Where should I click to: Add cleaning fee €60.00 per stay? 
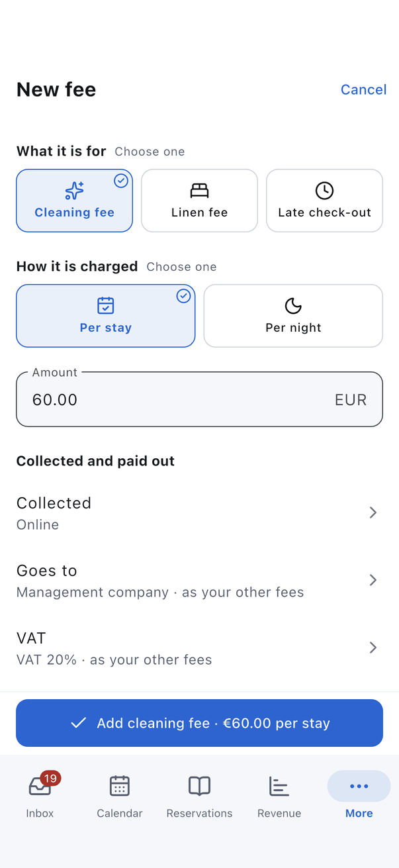(x=199, y=723)
